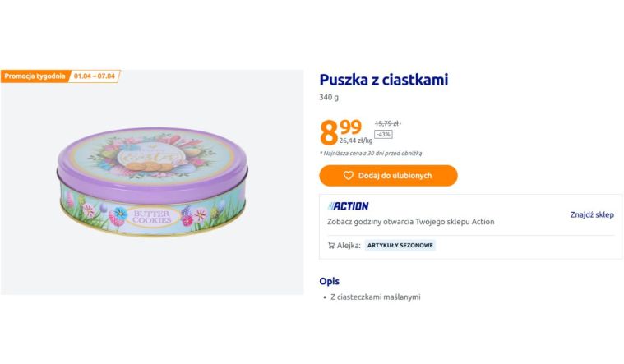
Task: Click the Puszka z ciastkami product title
Action: tap(383, 80)
